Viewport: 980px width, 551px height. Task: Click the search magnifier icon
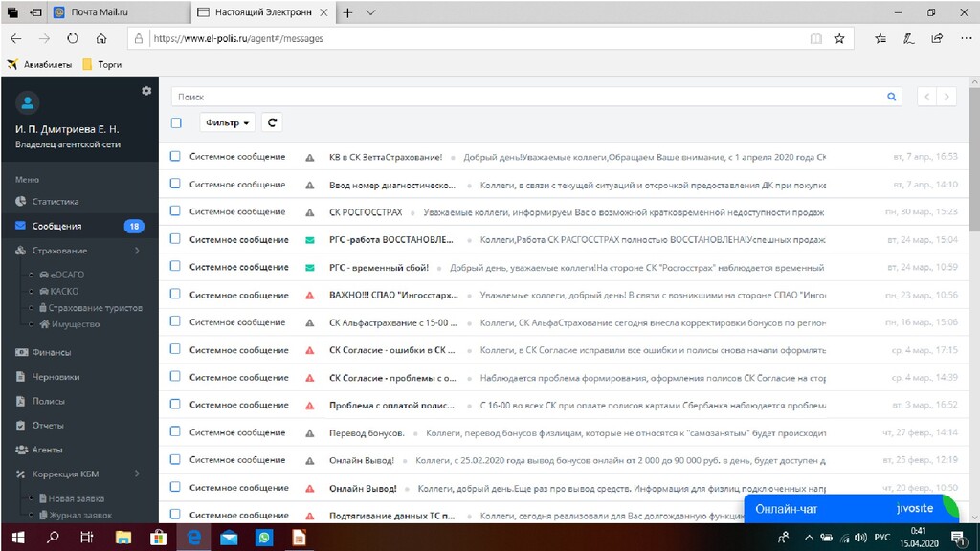pyautogui.click(x=892, y=97)
